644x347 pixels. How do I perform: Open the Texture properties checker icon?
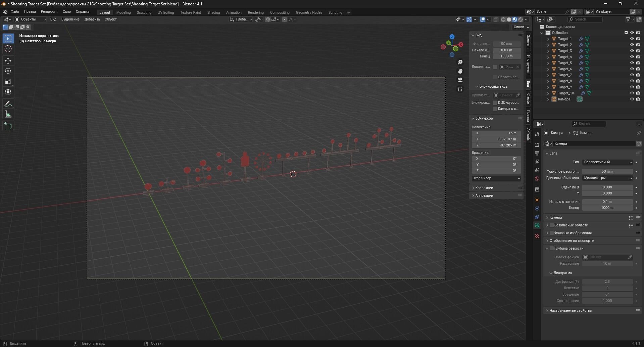(537, 236)
